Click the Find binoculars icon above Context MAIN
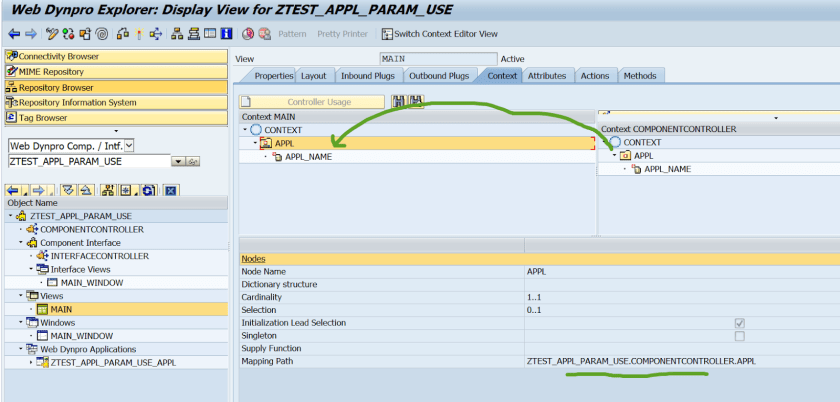 click(399, 101)
